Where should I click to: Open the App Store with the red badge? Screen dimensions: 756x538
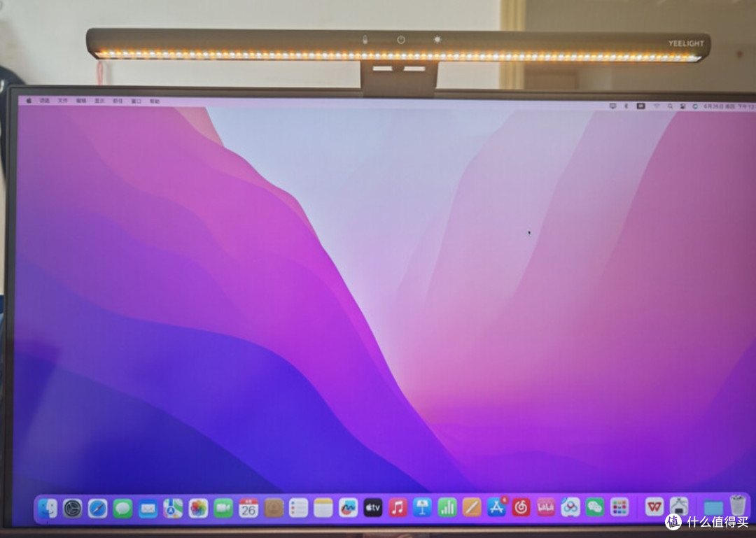(496, 507)
